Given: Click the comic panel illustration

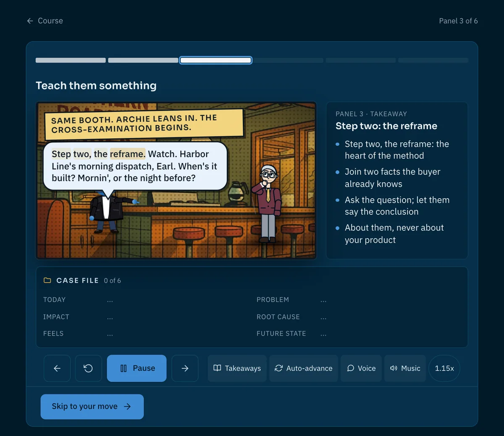Looking at the screenshot, I should [x=176, y=181].
